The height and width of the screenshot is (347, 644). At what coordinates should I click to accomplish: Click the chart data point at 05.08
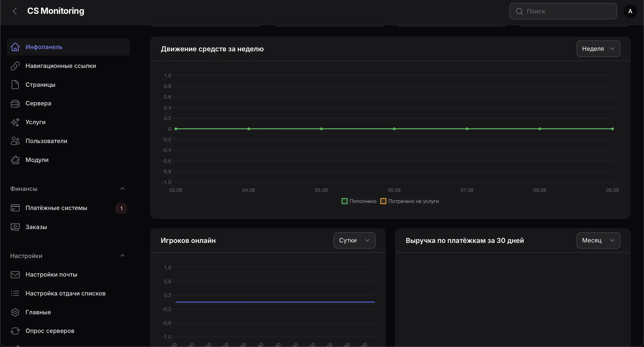pos(321,129)
